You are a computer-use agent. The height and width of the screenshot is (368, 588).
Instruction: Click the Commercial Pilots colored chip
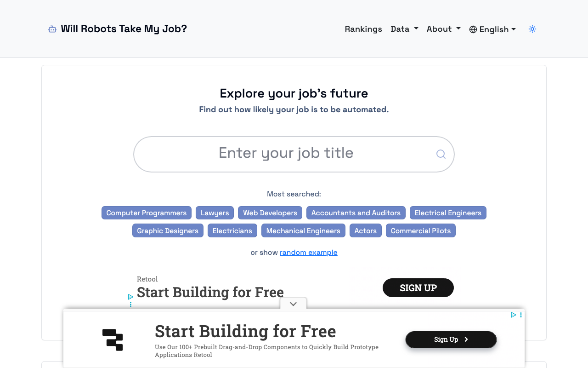click(420, 230)
